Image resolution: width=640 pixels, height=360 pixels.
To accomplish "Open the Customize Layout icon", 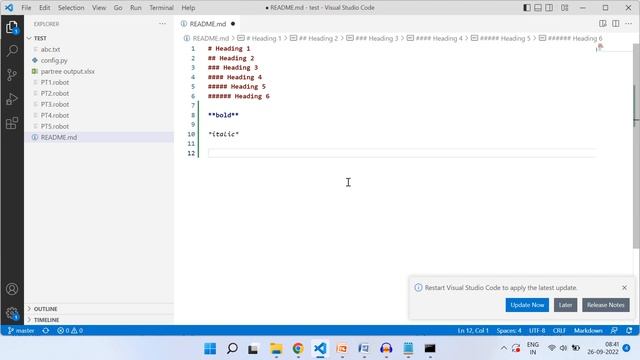I will [564, 8].
